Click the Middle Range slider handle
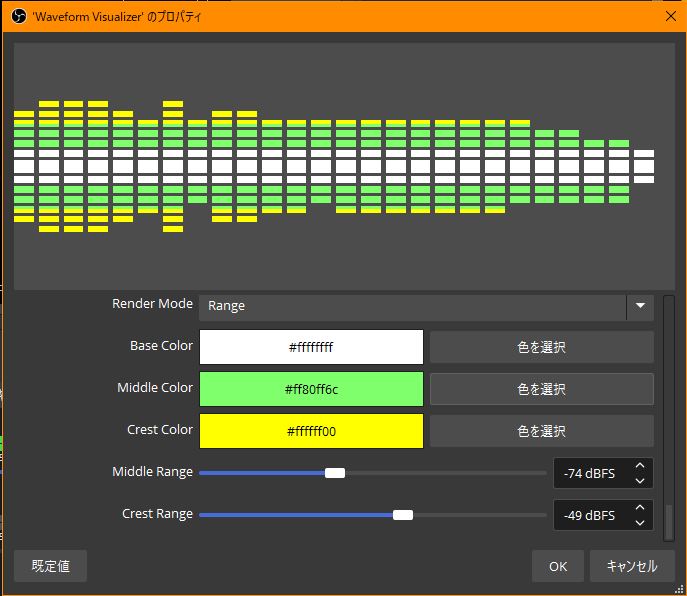687x596 pixels. pyautogui.click(x=335, y=473)
